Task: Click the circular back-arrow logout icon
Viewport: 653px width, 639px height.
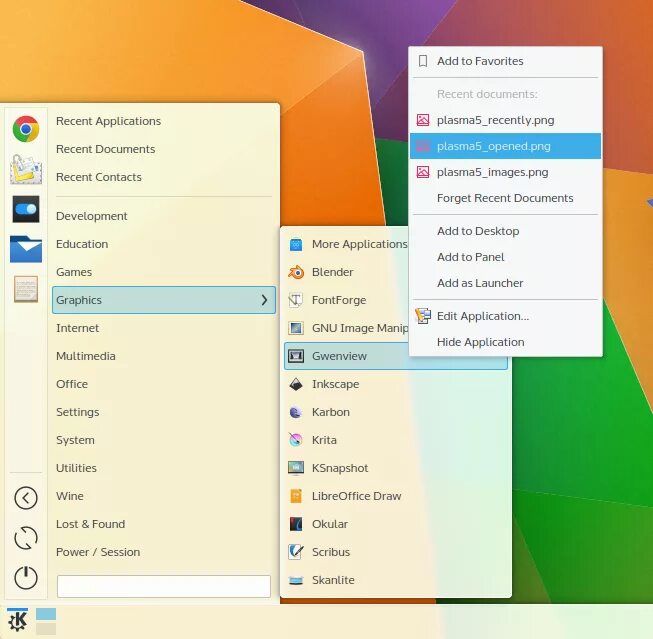Action: (x=26, y=498)
